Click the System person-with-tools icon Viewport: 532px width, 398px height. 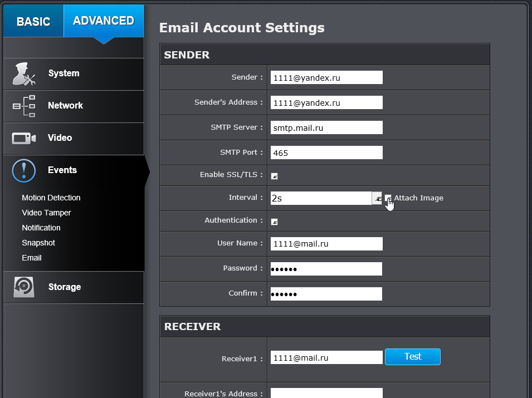coord(24,73)
